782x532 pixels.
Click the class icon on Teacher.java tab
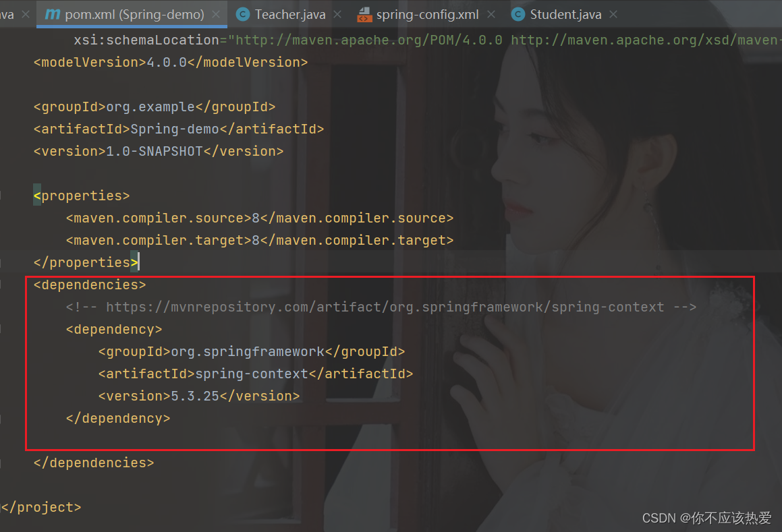[x=243, y=14]
